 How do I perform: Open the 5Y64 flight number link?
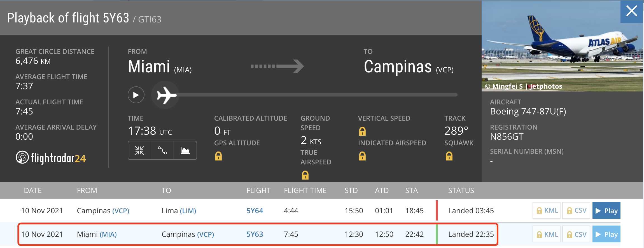click(255, 211)
